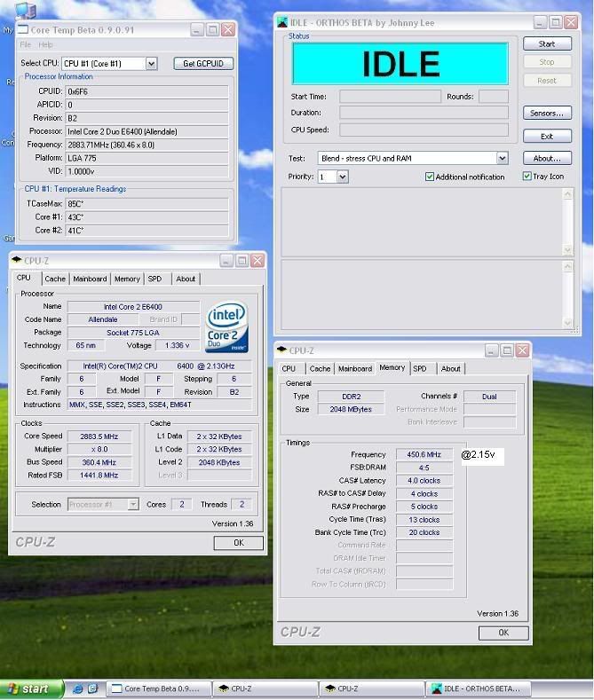The image size is (594, 700).
Task: Click Get GCPUID in Core Temp
Action: click(203, 63)
